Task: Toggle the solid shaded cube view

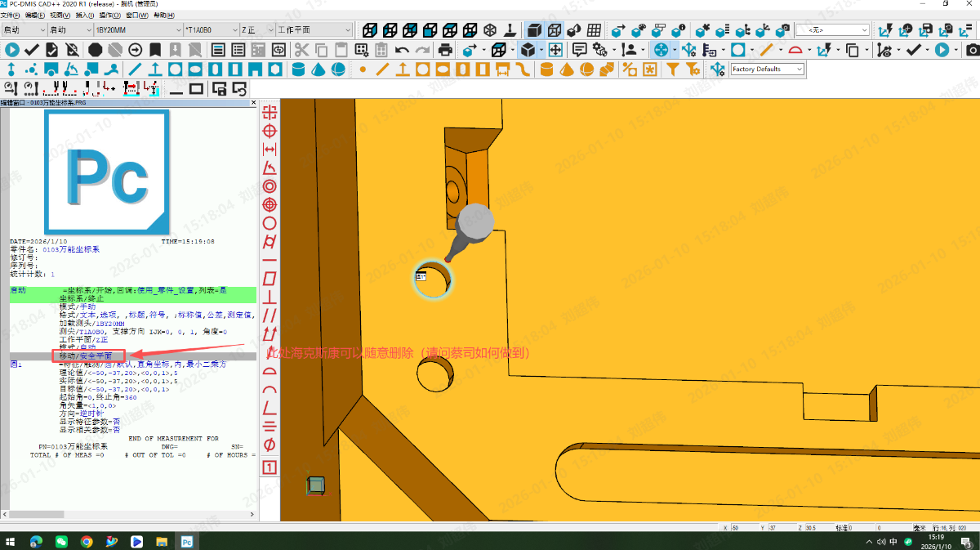Action: coord(533,30)
